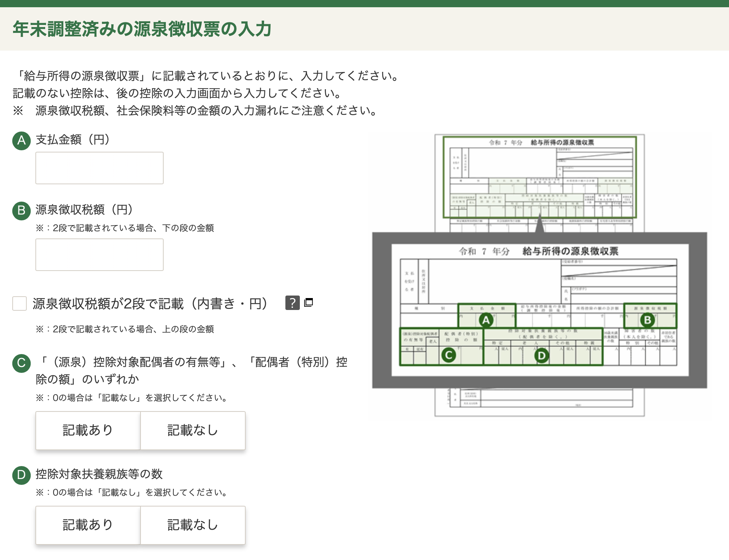Click the enlarged 給与所得の源泉徴収票 sample title

570,251
